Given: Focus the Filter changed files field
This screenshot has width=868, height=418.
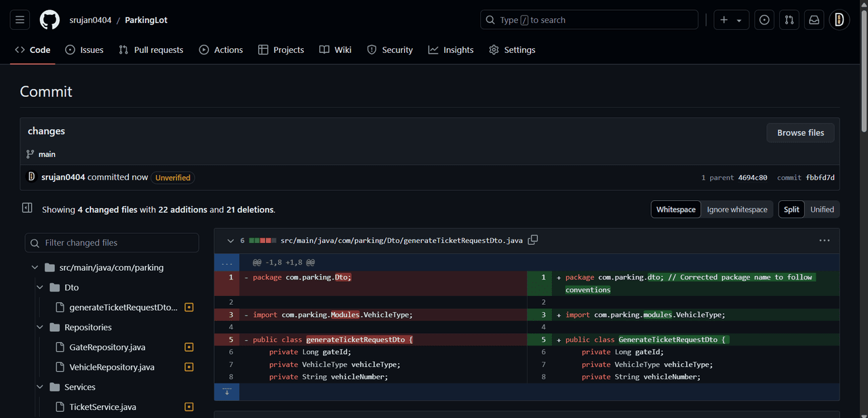Looking at the screenshot, I should point(112,243).
